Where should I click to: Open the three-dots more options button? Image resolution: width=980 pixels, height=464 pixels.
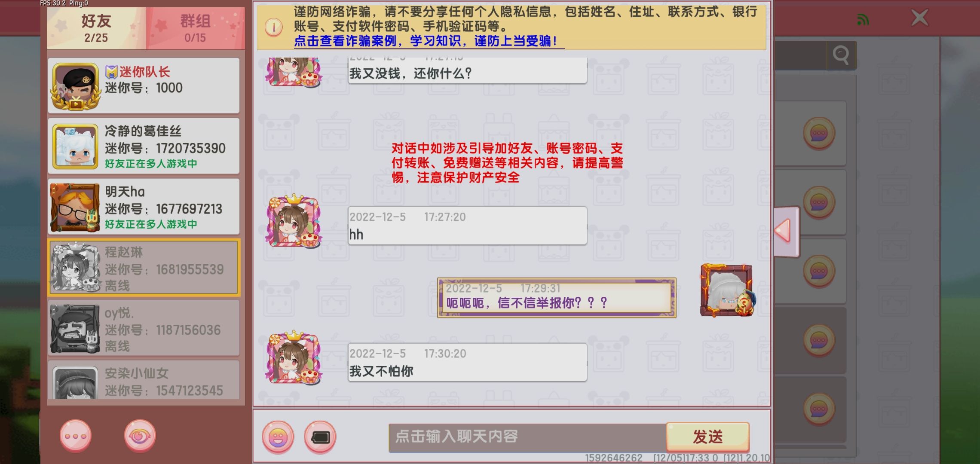(x=76, y=436)
